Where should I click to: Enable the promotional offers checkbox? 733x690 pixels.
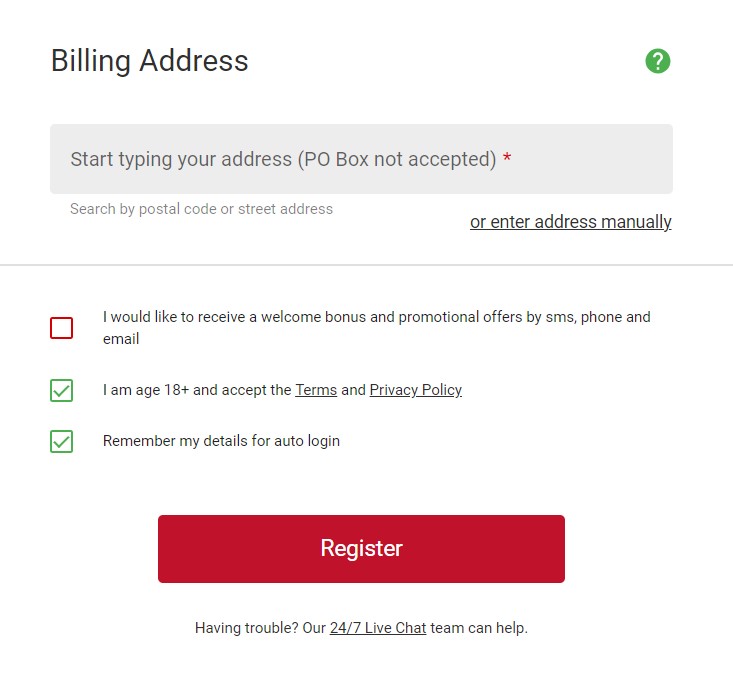(62, 328)
